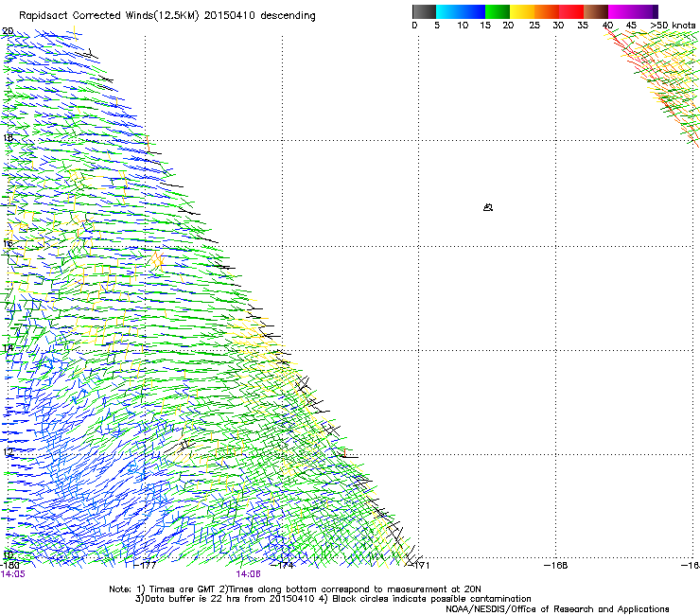Click the NOAA/NESDIS Office of Research credit text
This screenshot has width=700, height=615.
pyautogui.click(x=557, y=609)
